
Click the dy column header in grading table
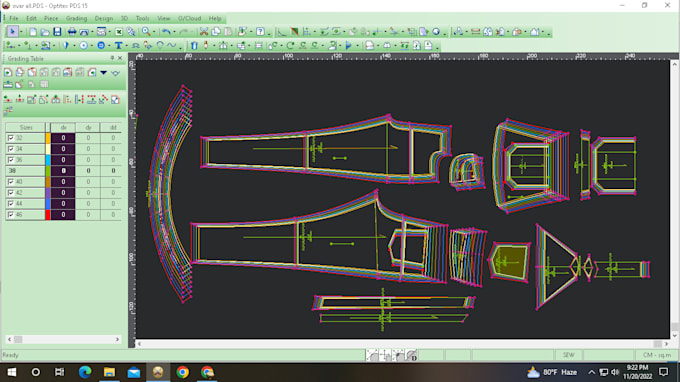coord(88,127)
